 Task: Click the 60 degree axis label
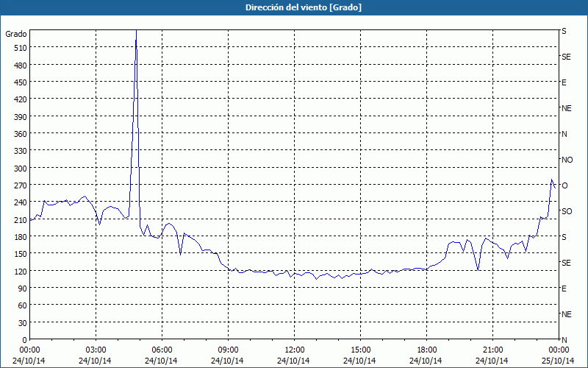click(x=23, y=305)
